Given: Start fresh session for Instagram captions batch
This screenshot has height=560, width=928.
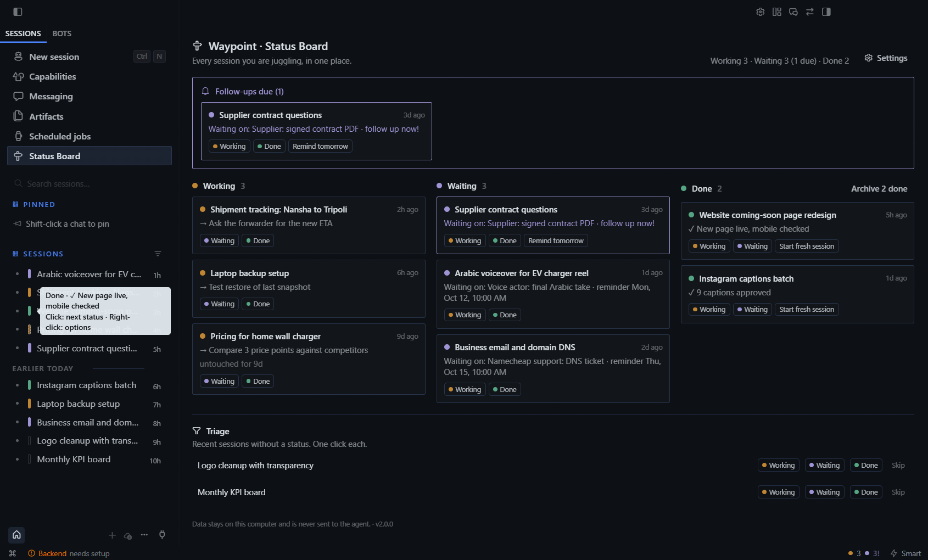Looking at the screenshot, I should click(x=807, y=310).
